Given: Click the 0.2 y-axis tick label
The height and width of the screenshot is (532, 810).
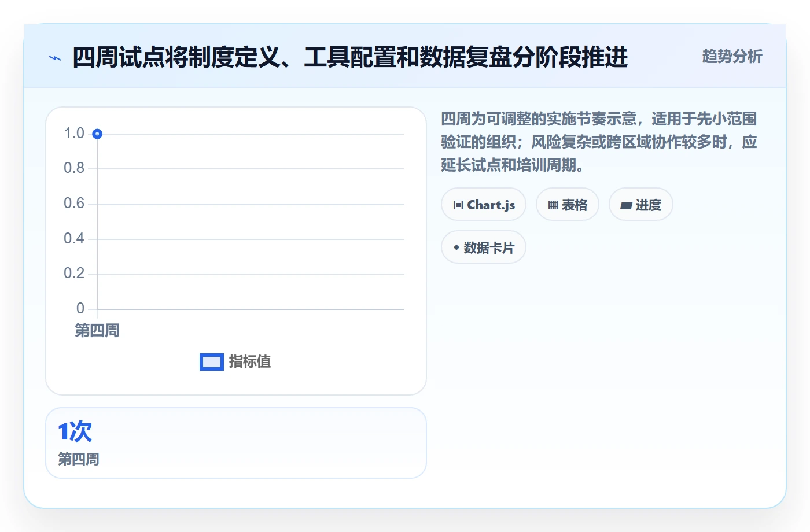Looking at the screenshot, I should [x=74, y=274].
